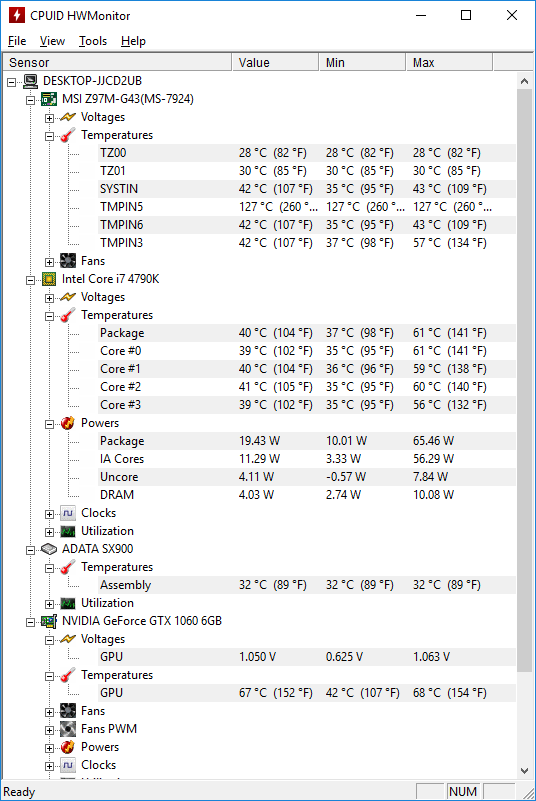
Task: Click the scrollbar down arrow
Action: [524, 770]
